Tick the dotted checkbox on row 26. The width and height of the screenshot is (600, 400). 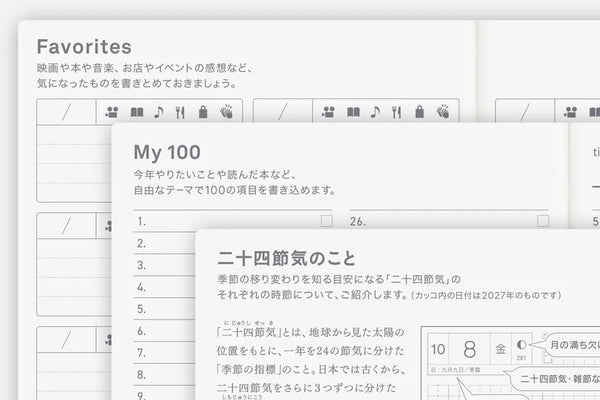[x=543, y=221]
